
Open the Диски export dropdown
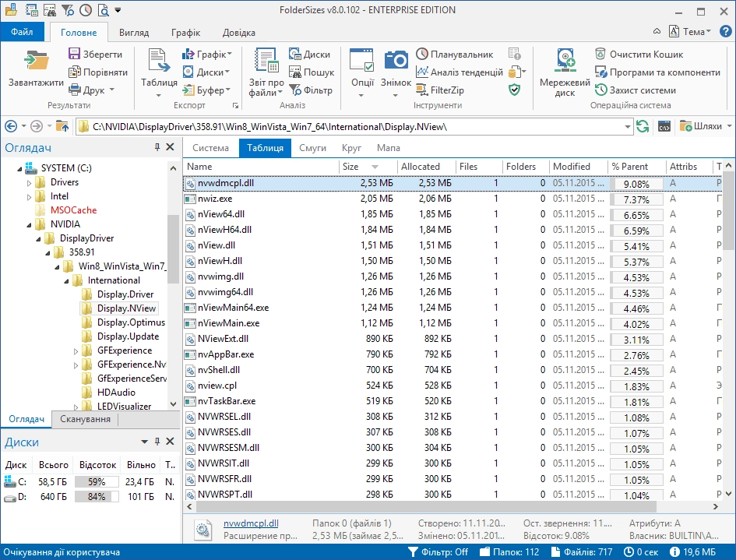point(206,72)
